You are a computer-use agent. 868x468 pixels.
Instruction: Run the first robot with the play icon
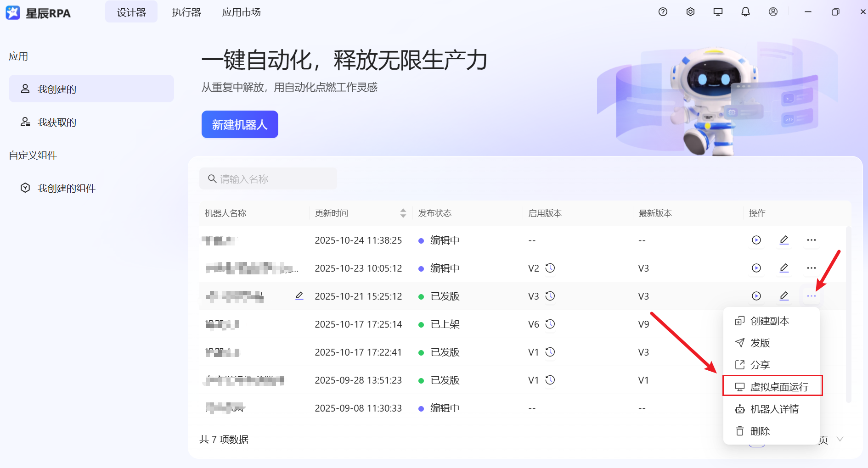pos(756,240)
